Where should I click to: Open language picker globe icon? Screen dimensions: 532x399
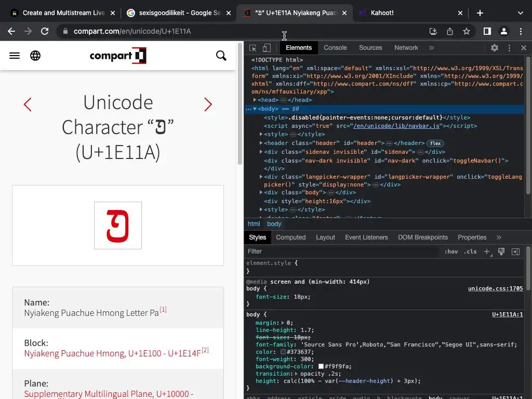(x=35, y=56)
